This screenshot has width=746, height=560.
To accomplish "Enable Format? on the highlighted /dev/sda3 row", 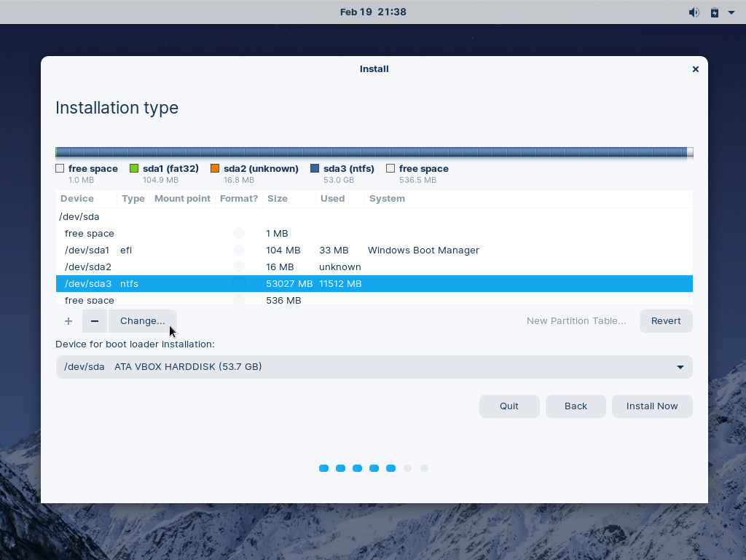I will coord(239,283).
